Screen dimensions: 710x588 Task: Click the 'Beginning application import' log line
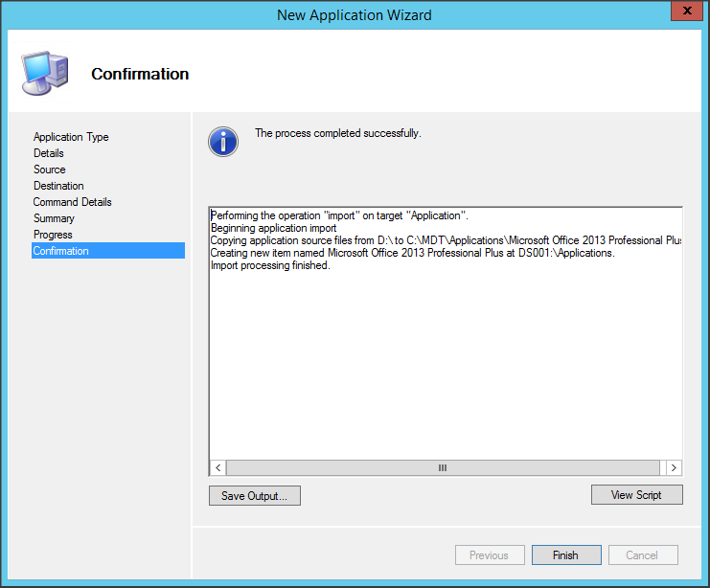[273, 228]
